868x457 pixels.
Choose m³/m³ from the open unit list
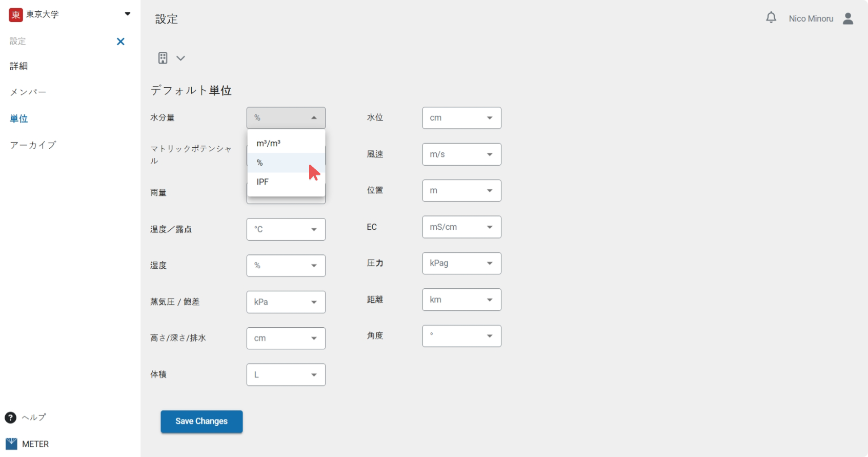coord(286,144)
